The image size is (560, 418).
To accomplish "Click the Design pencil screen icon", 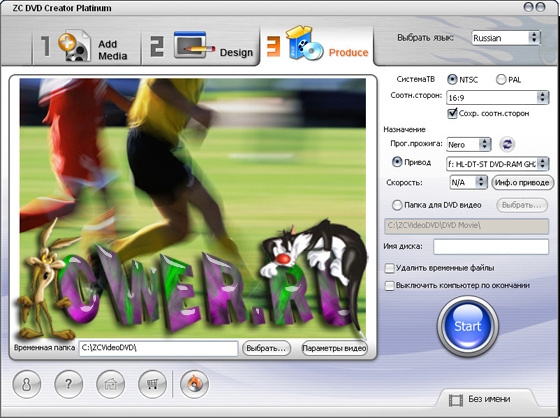I will coord(194,45).
